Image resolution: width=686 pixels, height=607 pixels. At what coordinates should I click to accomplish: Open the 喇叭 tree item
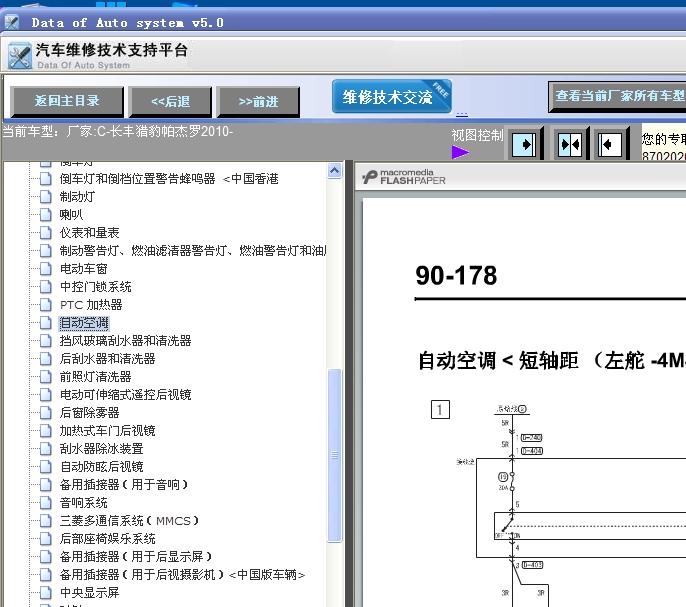(x=71, y=214)
